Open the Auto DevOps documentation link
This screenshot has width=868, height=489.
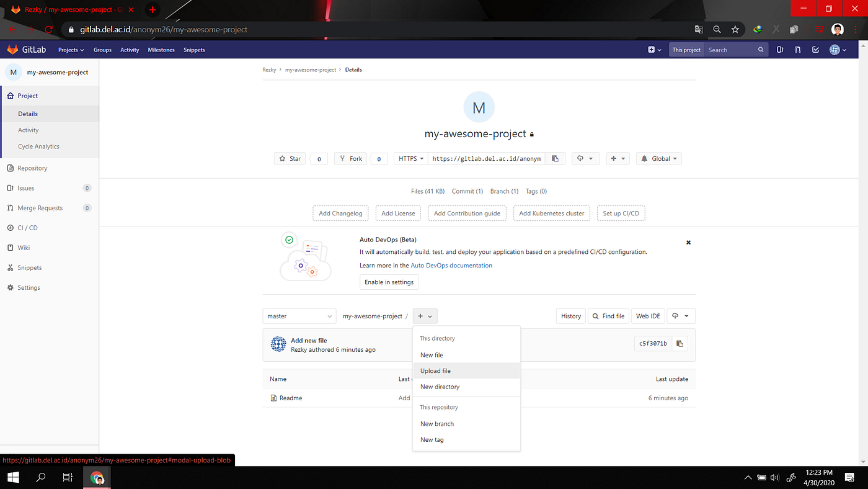click(x=451, y=266)
